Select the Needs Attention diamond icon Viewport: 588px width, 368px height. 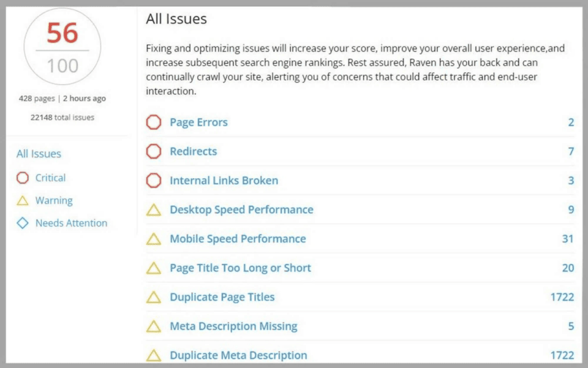coord(23,223)
